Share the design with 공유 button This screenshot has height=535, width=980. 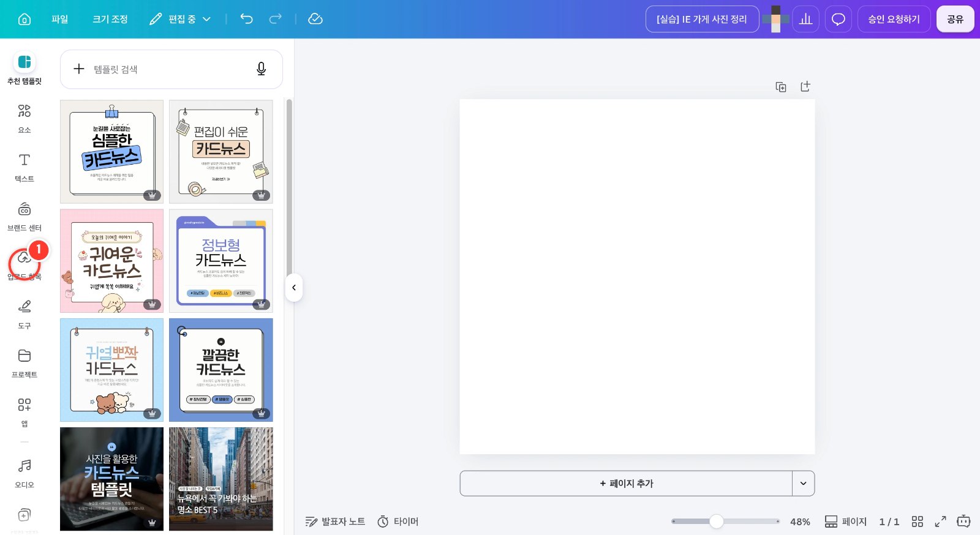[955, 19]
